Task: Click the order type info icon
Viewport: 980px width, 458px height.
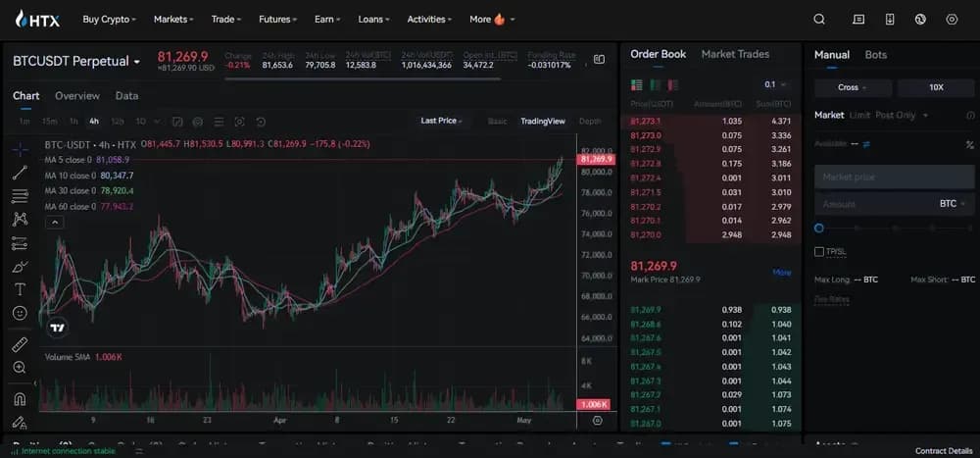Action: pyautogui.click(x=970, y=115)
